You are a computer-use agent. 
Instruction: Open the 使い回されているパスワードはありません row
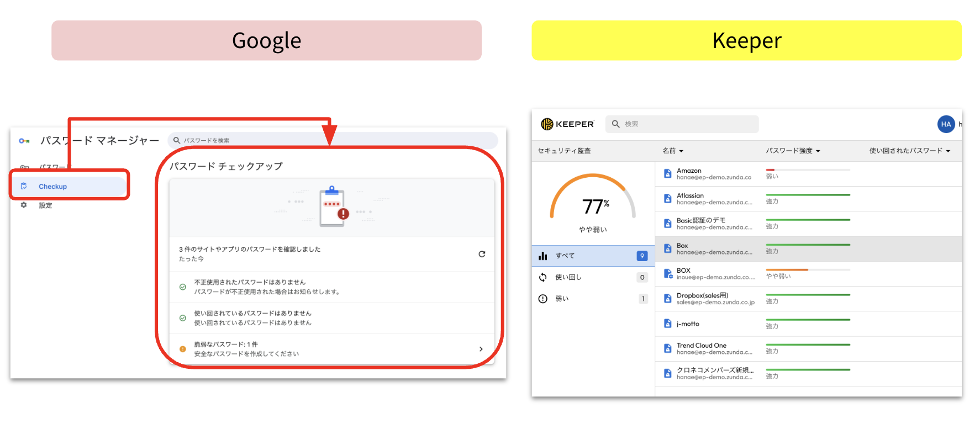pos(331,318)
